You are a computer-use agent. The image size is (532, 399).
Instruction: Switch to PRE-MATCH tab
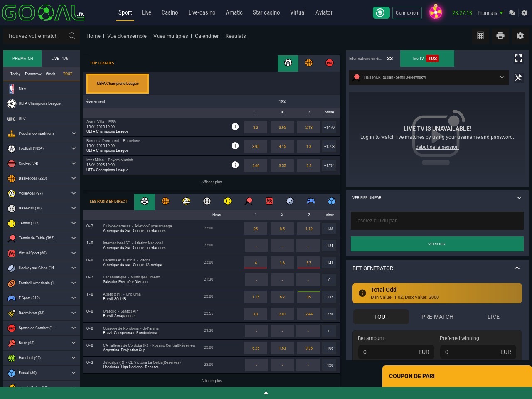point(22,59)
